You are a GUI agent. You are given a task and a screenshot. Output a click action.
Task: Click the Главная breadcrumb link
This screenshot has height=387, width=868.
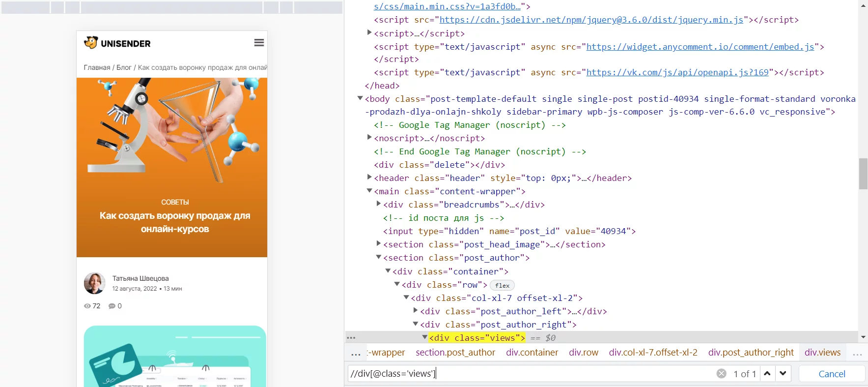click(x=97, y=67)
